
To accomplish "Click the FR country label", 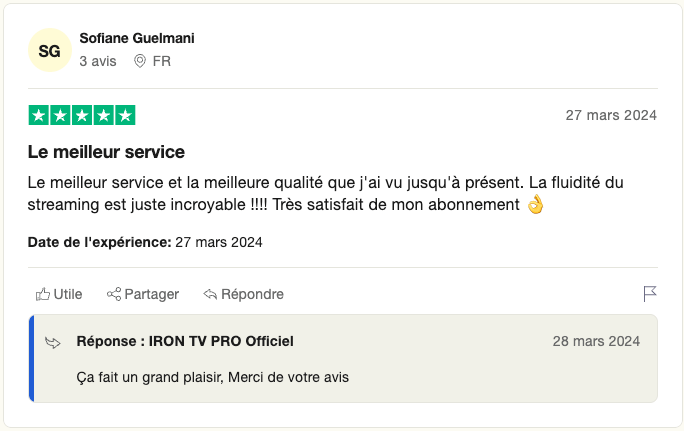I will point(162,61).
